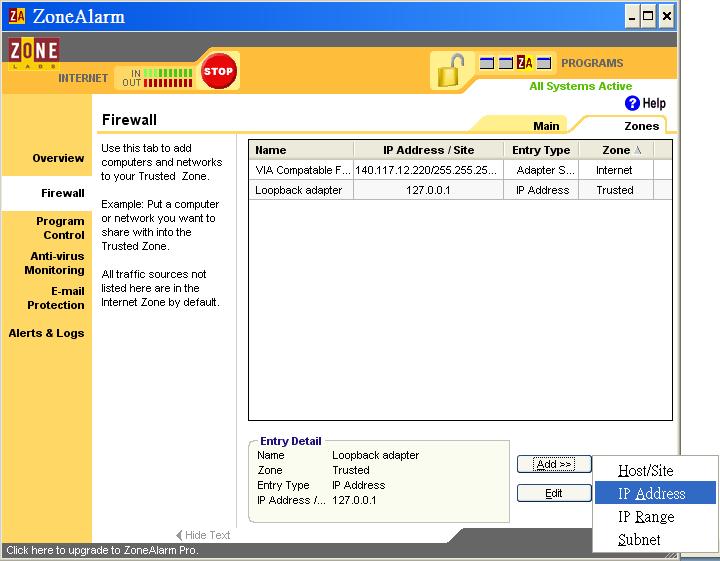720x561 pixels.
Task: Click the Edit button
Action: (554, 493)
